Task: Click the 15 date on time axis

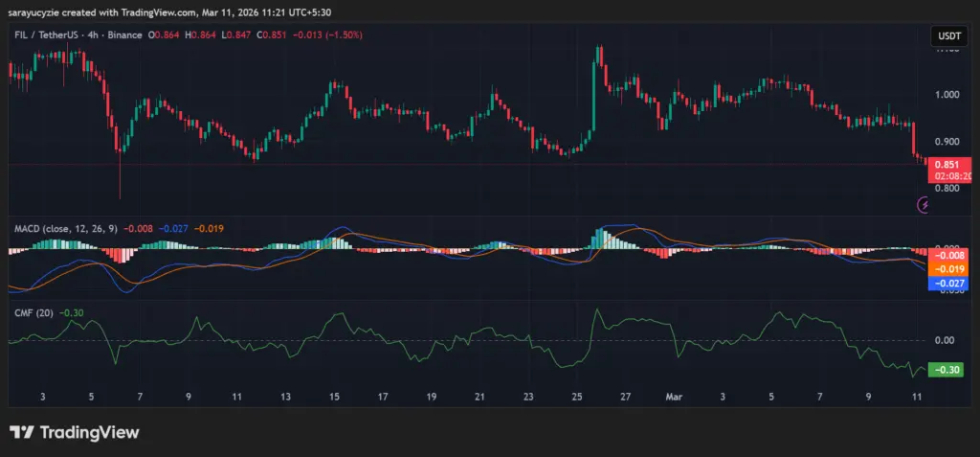Action: coord(334,397)
